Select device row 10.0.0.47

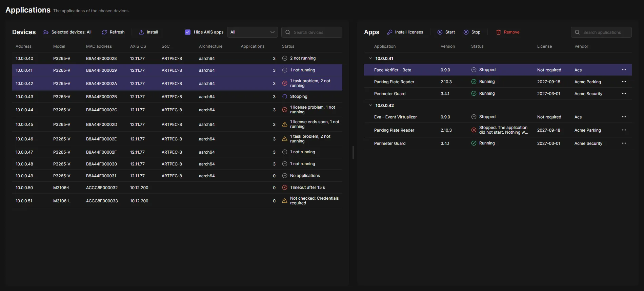177,152
